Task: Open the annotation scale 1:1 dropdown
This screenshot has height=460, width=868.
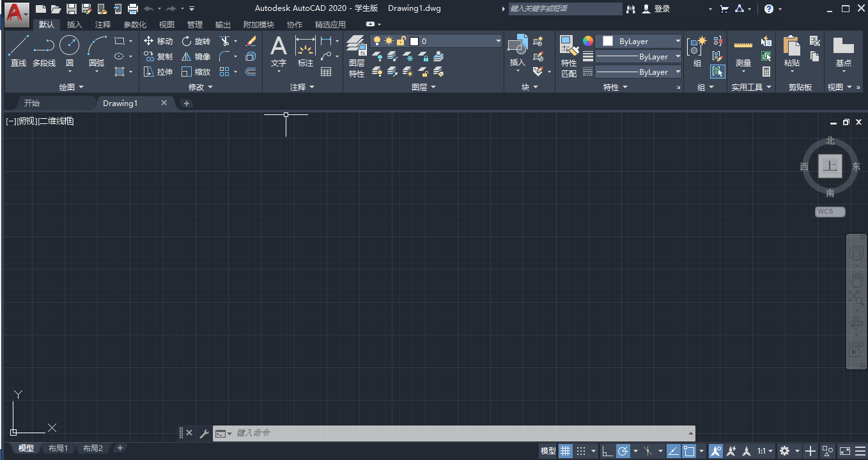Action: coord(765,451)
